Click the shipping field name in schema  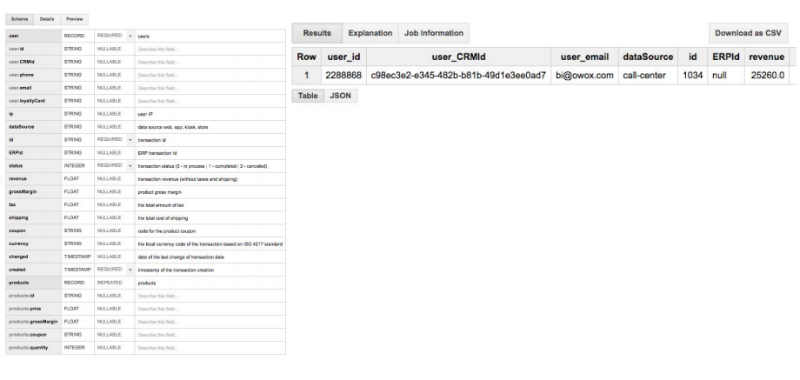click(18, 218)
